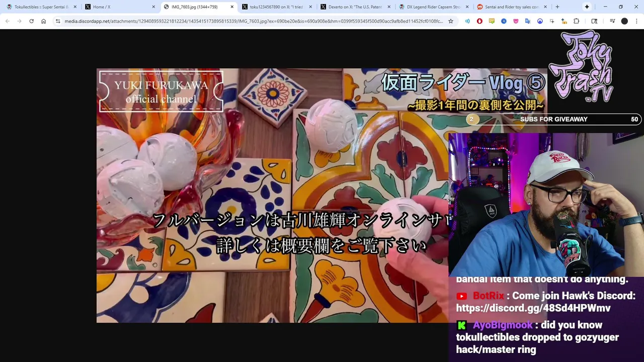Reload the current page
The width and height of the screenshot is (644, 362).
pyautogui.click(x=31, y=21)
